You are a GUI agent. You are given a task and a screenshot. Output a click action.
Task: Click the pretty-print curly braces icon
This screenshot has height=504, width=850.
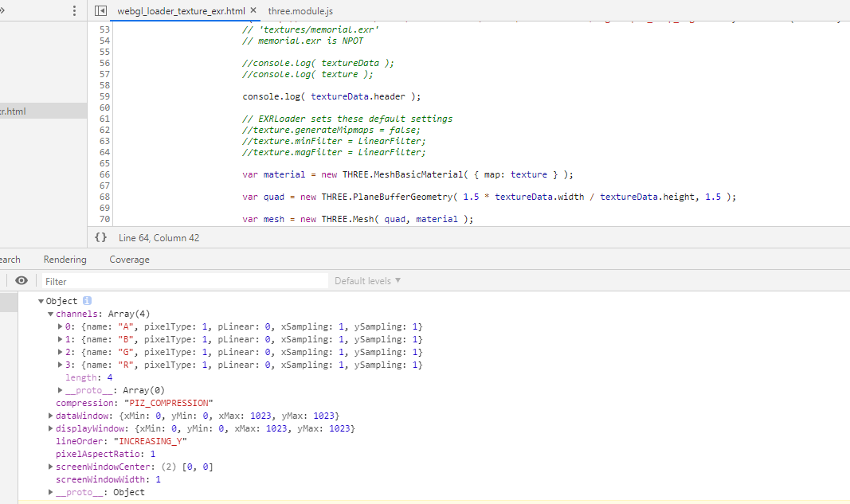coord(101,237)
